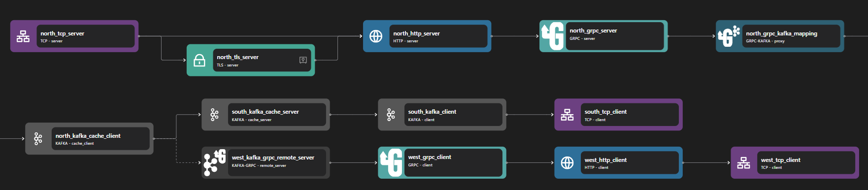This screenshot has width=868, height=190.
Task: Click the globe icon of north_http_server
Action: 376,36
